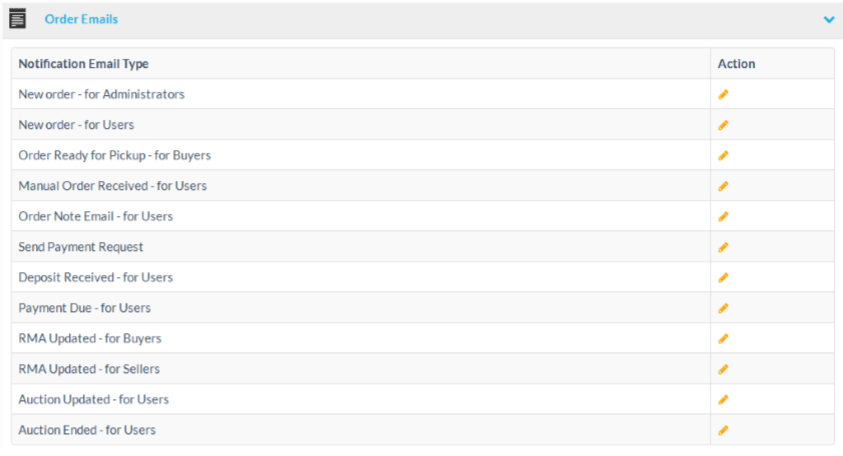Screen dimensions: 843x456
Task: Click the Action column header
Action: (x=736, y=64)
